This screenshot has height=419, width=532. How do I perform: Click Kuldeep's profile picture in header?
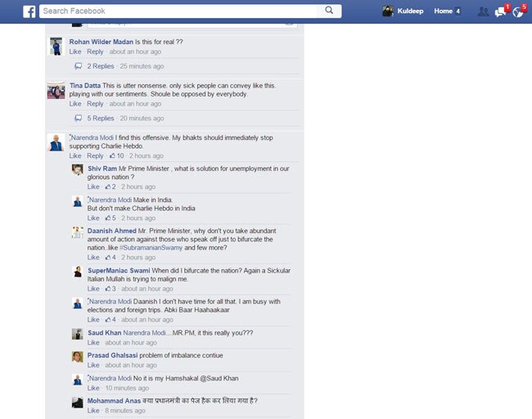(388, 11)
